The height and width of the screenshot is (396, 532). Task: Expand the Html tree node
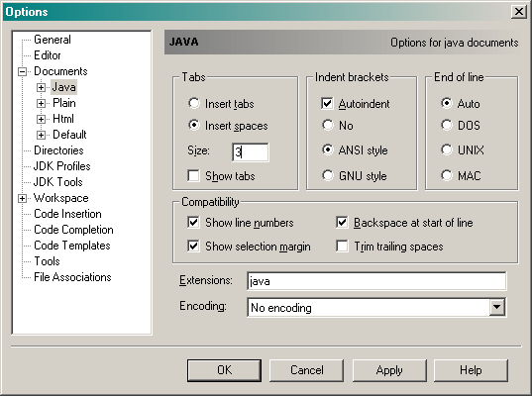pyautogui.click(x=41, y=119)
